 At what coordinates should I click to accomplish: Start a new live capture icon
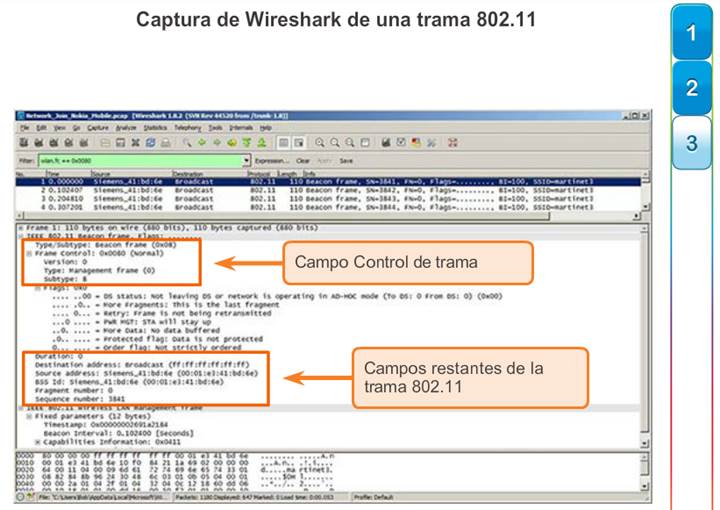click(54, 143)
